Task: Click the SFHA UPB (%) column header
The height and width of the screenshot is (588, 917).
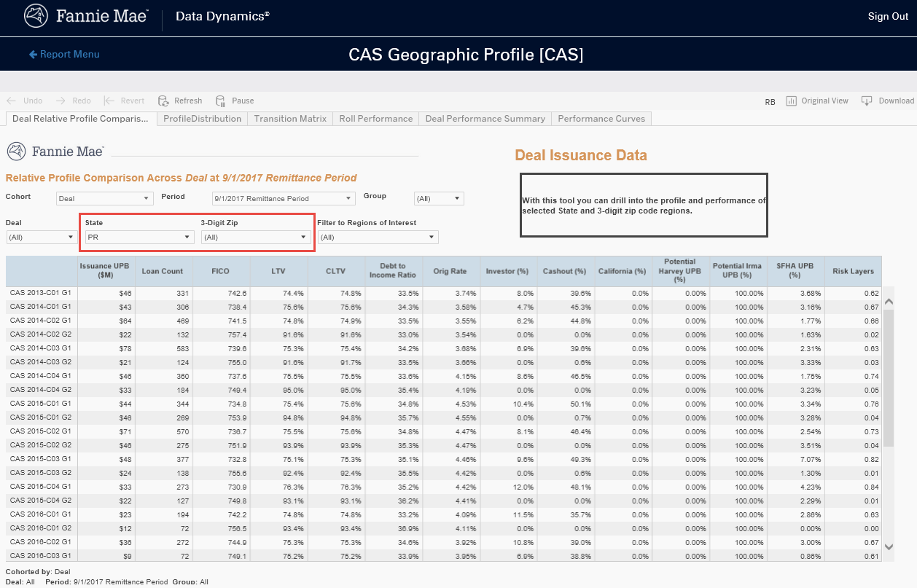Action: [x=795, y=271]
